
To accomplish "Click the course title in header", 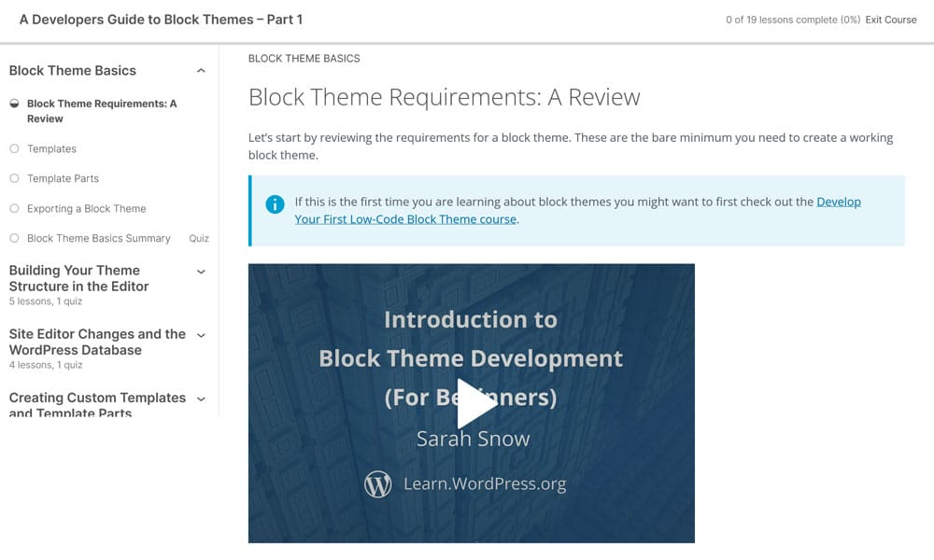I will pyautogui.click(x=161, y=20).
